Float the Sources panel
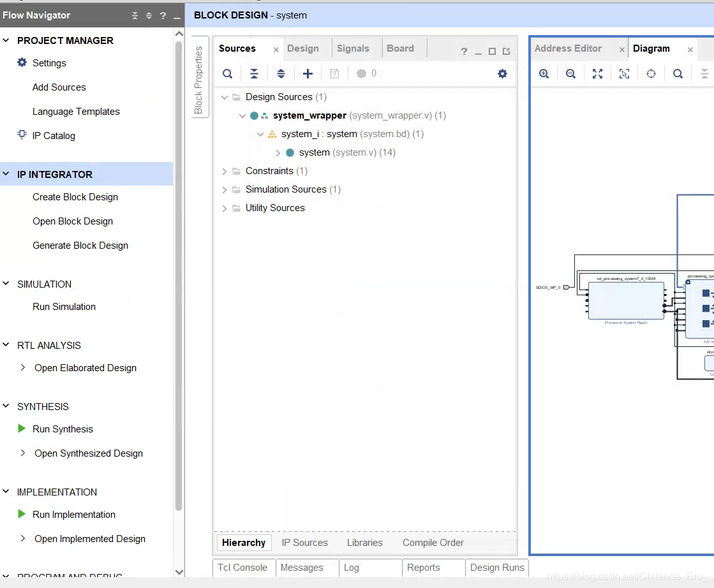714x588 pixels. pyautogui.click(x=507, y=52)
